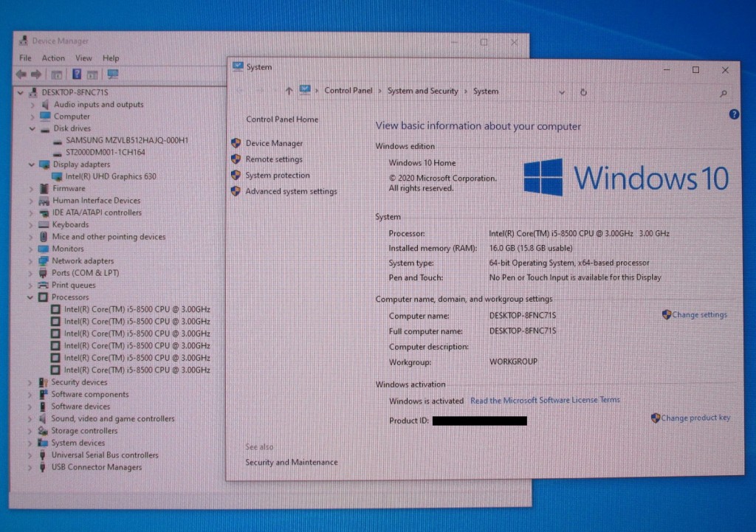The width and height of the screenshot is (756, 532).
Task: Select the DESKTOP-8FNC71S tree root label
Action: (x=75, y=92)
